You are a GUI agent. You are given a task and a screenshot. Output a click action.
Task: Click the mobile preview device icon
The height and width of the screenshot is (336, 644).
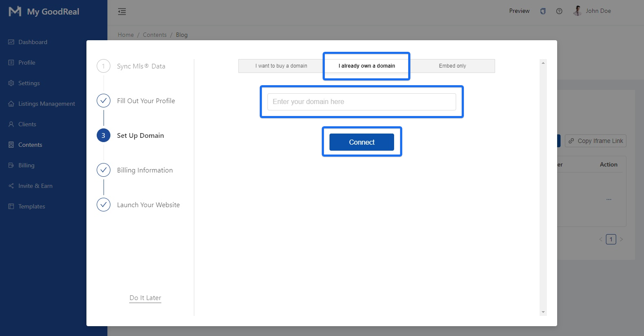[x=543, y=11]
